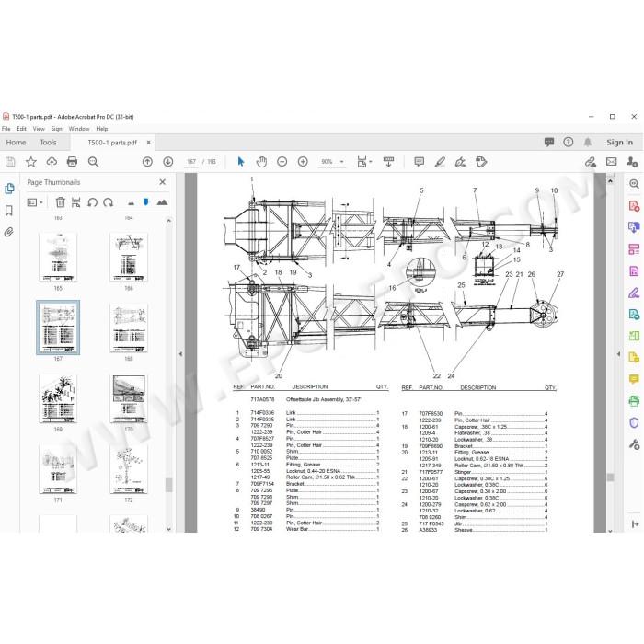Reduce thumbnail size with the small mountain icon

coord(131,203)
